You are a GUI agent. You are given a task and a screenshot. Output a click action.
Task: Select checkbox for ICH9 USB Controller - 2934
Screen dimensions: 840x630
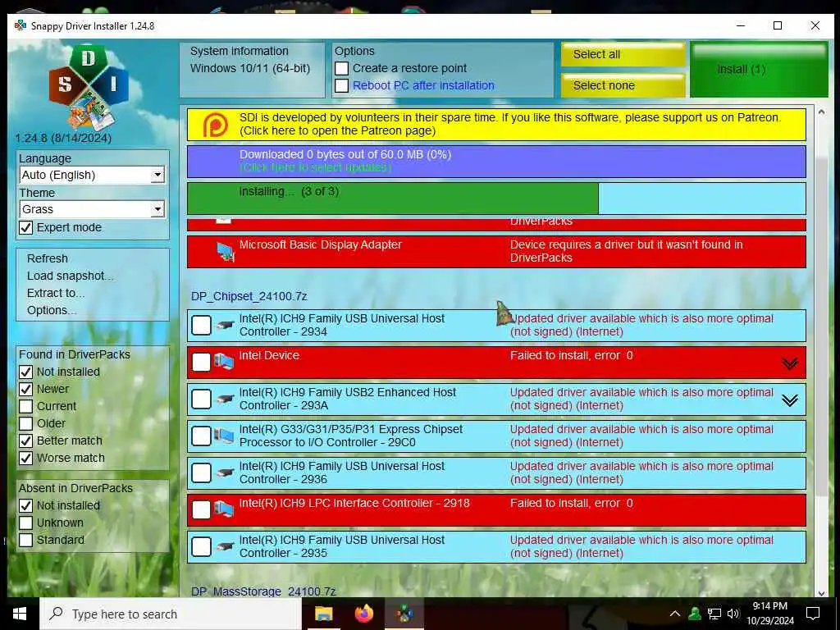pos(202,325)
